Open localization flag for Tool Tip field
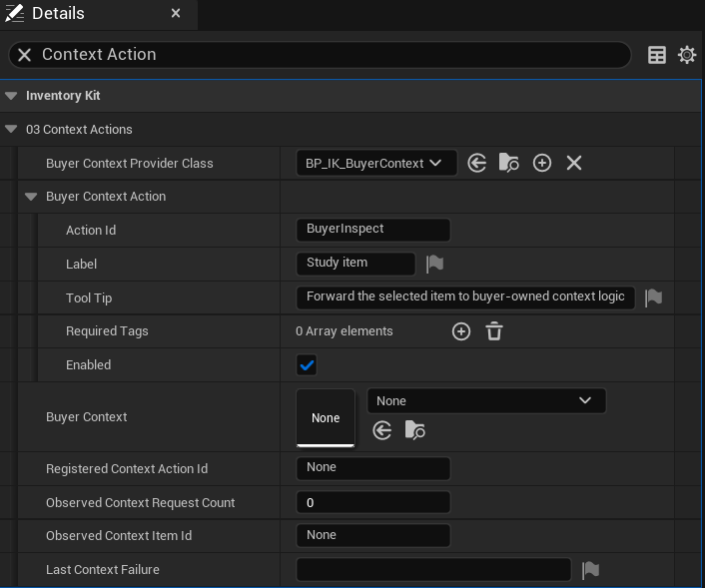Viewport: 705px width, 588px height. 654,297
